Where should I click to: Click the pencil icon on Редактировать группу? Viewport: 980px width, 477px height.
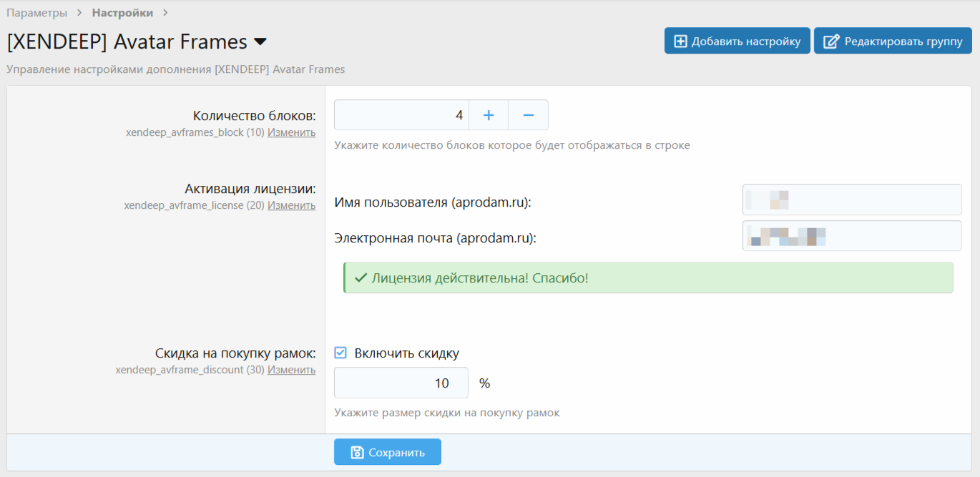pos(830,41)
